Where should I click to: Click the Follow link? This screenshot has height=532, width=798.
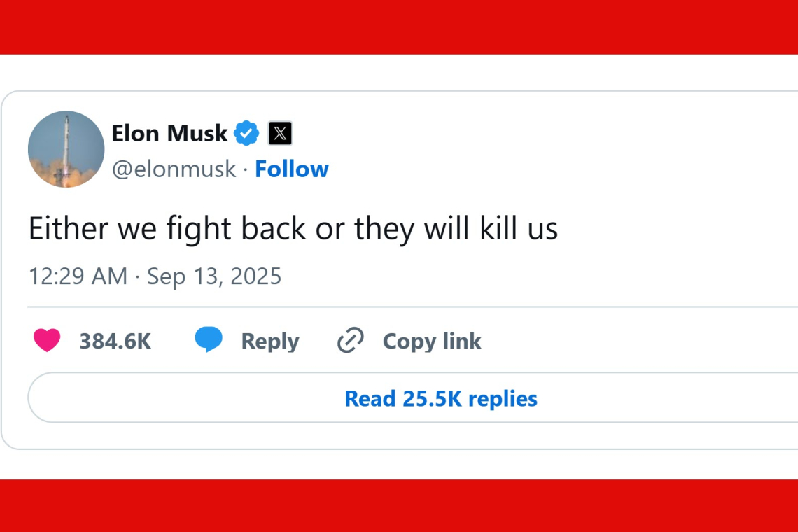(x=292, y=169)
